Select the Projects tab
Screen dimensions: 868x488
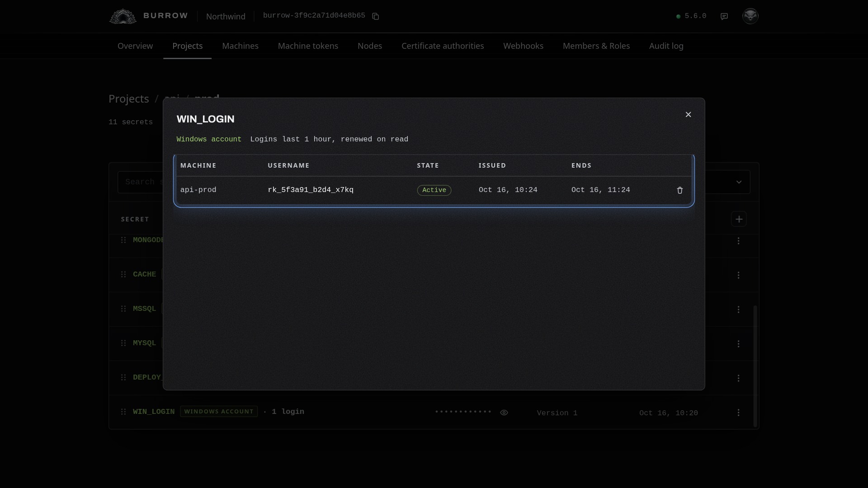pos(187,46)
